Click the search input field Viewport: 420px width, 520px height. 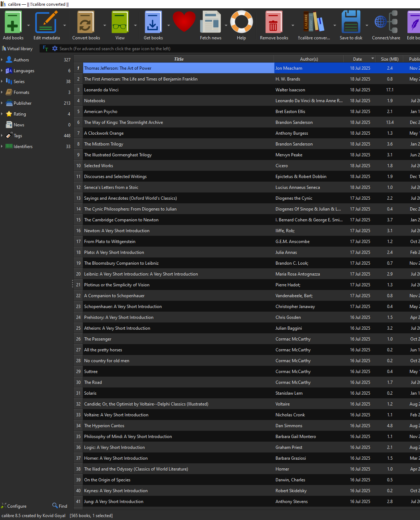click(x=238, y=48)
